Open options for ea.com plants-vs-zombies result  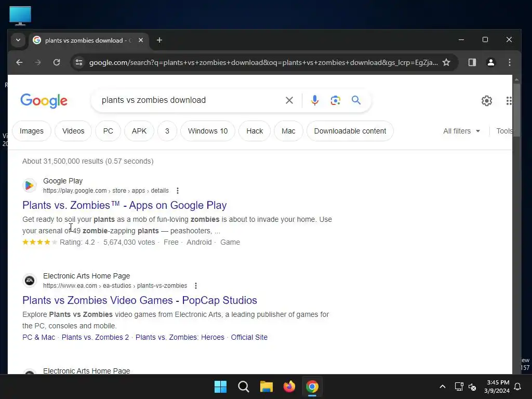(196, 286)
